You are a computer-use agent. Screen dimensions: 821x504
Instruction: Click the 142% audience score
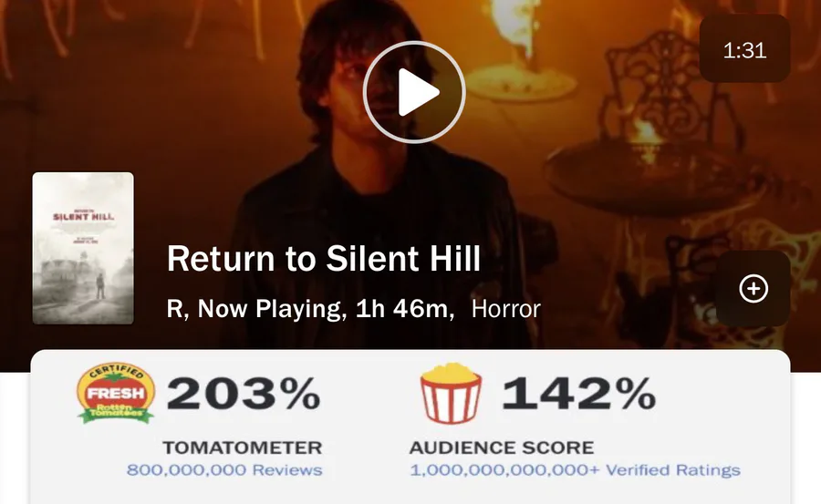click(578, 394)
